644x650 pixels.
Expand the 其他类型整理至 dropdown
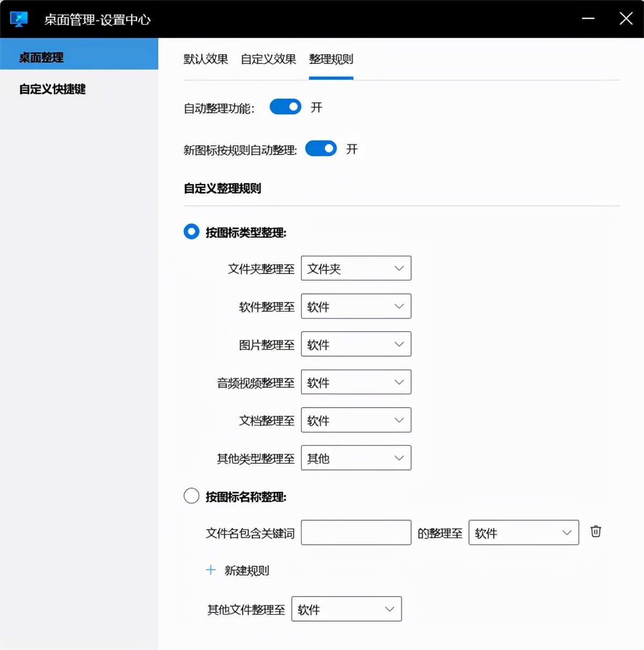pyautogui.click(x=356, y=458)
